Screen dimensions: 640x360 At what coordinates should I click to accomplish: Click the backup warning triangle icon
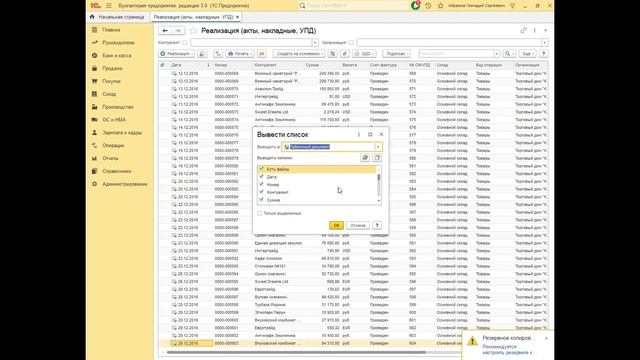(472, 341)
